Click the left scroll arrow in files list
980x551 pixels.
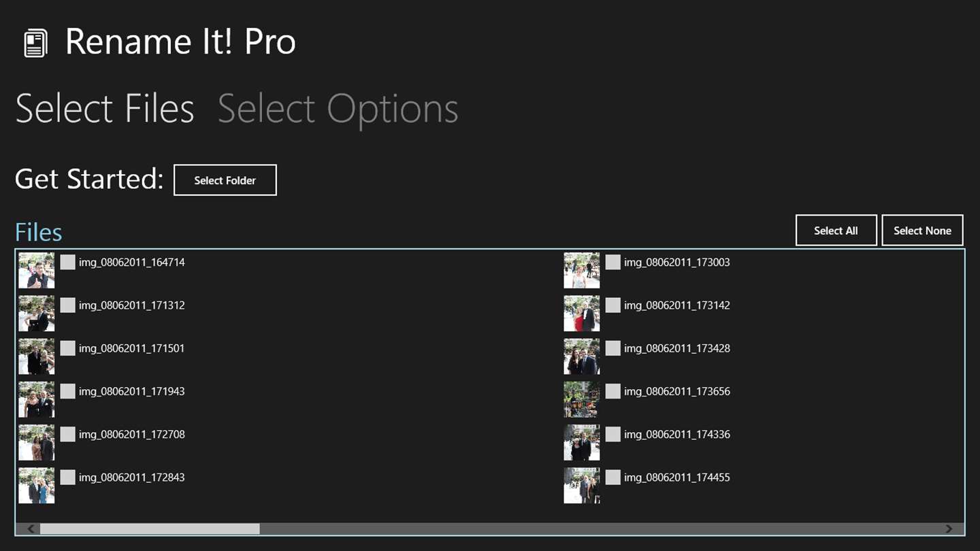(31, 529)
